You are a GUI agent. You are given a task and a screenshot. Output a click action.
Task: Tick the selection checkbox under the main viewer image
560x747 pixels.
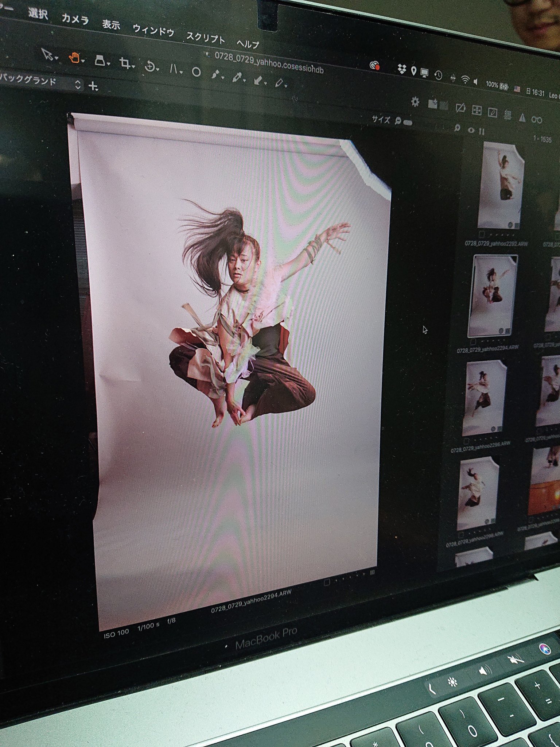click(327, 582)
